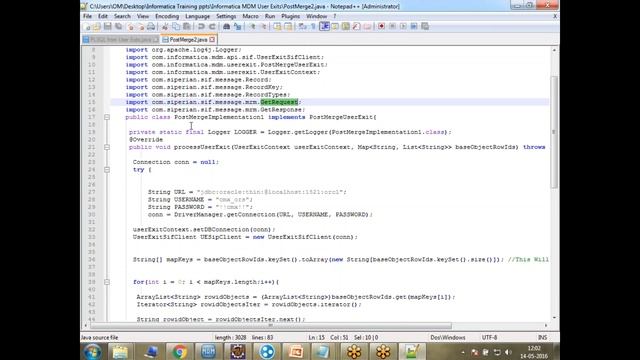640x360 pixels.
Task: Undo the last edit from the toolbar
Action: (x=201, y=27)
